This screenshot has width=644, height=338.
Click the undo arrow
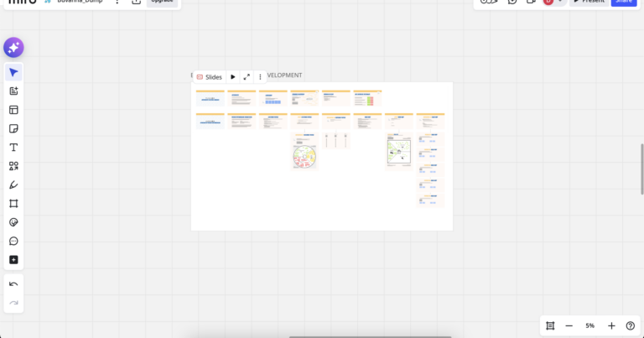pos(13,284)
